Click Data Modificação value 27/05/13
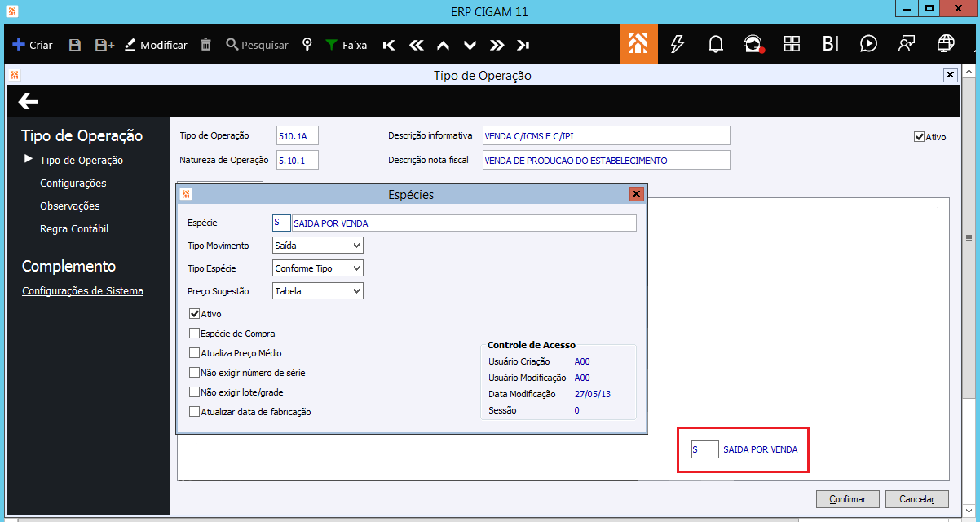Viewport: 980px width, 522px height. [593, 394]
